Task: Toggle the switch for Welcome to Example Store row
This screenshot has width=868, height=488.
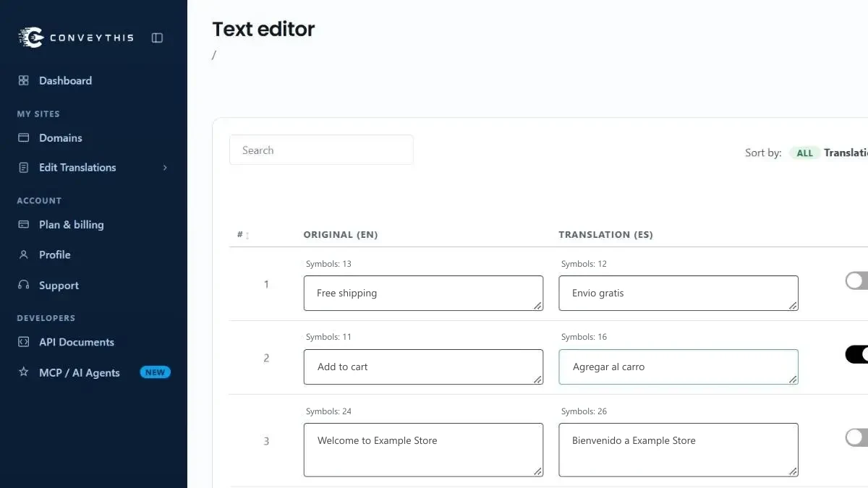Action: tap(856, 437)
